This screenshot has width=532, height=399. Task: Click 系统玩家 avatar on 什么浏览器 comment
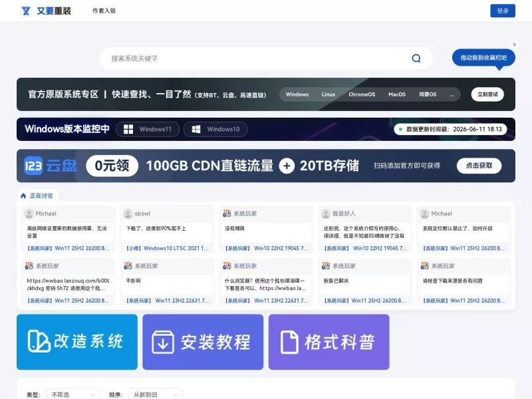[x=227, y=265]
